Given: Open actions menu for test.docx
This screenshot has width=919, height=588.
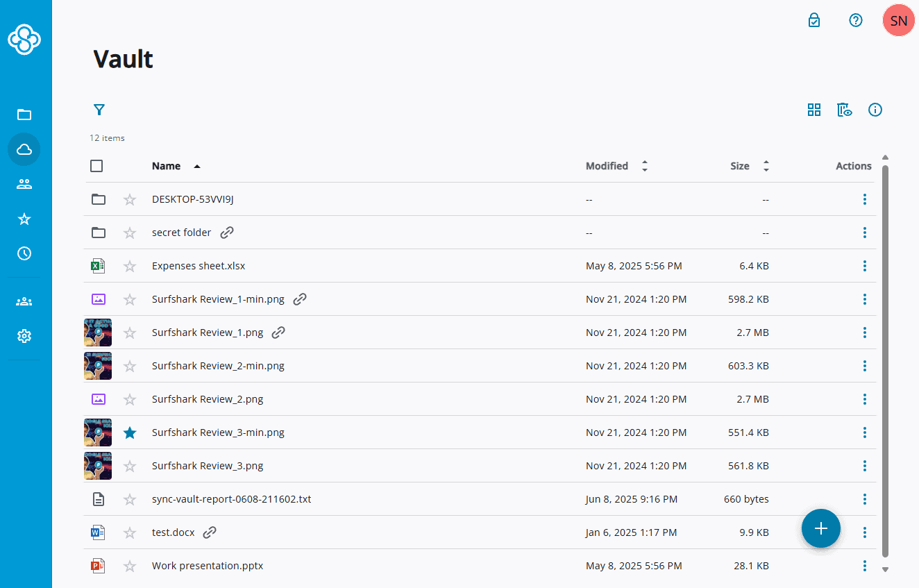Looking at the screenshot, I should coord(865,532).
